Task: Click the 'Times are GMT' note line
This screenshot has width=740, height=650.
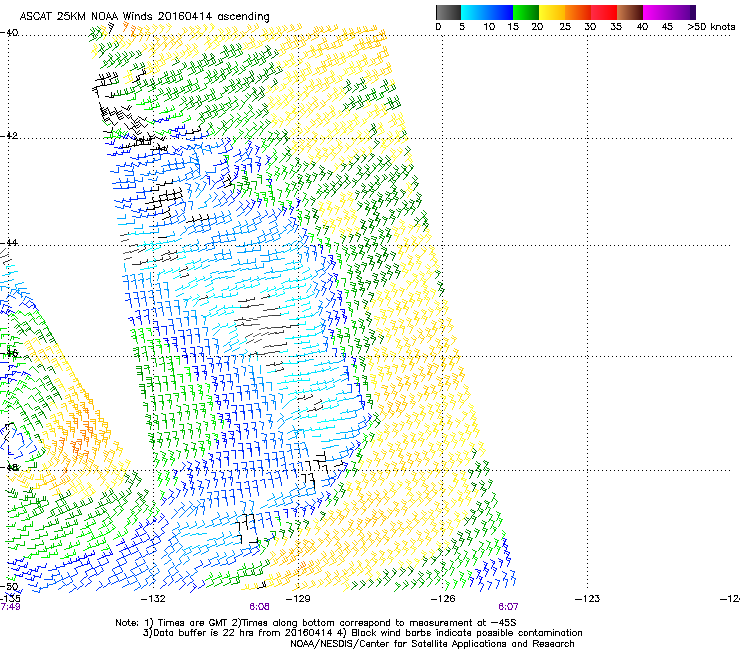Action: [x=316, y=623]
